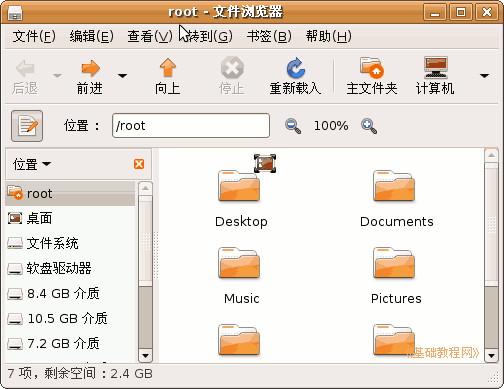Click the main pane scrollbar down arrow
Screen dimensions: 504x389
491,356
